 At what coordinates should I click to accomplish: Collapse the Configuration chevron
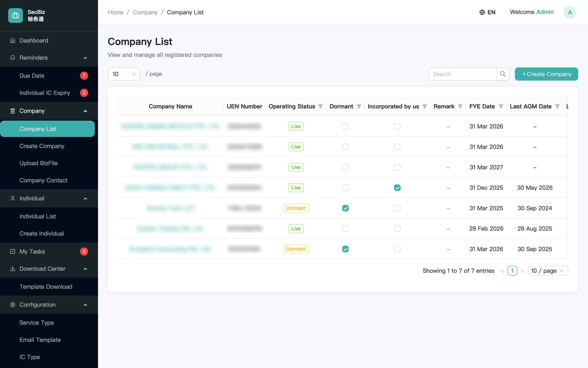click(85, 305)
